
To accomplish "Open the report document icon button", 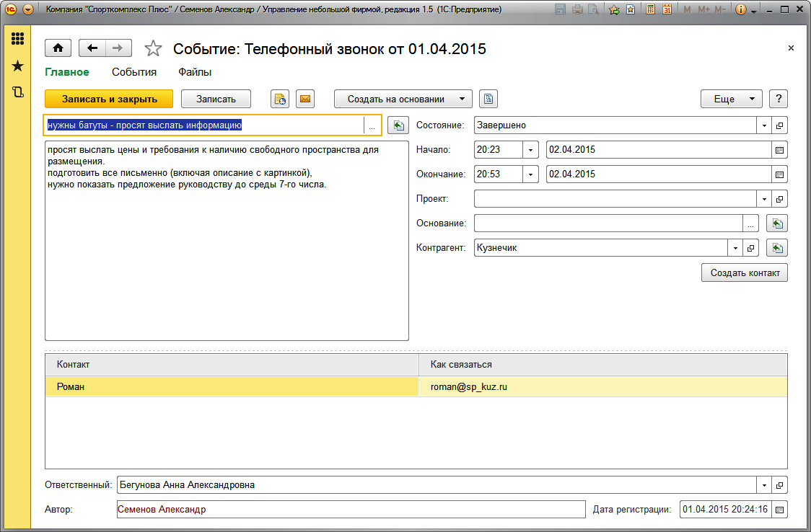I will point(488,99).
